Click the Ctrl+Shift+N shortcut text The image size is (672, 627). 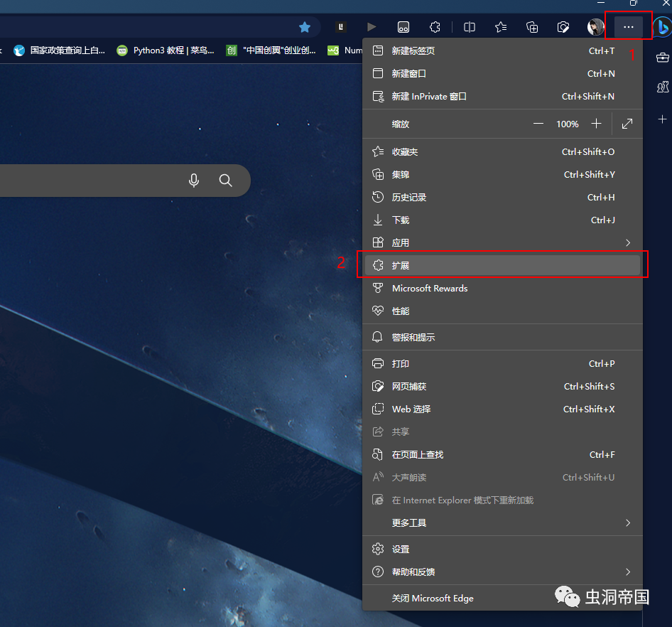(x=588, y=97)
